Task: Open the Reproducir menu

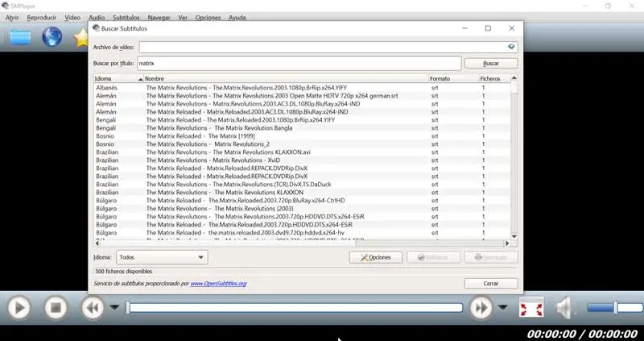Action: 42,18
